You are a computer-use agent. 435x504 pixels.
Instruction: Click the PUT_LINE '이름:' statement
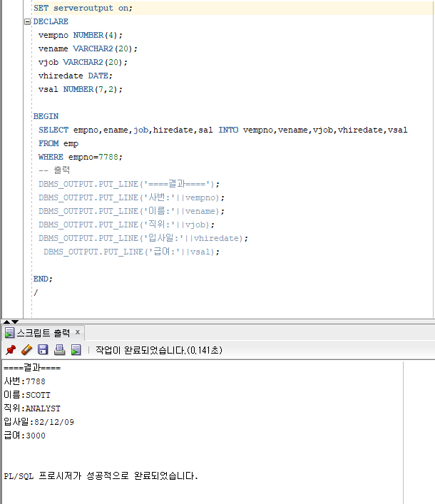[x=131, y=211]
